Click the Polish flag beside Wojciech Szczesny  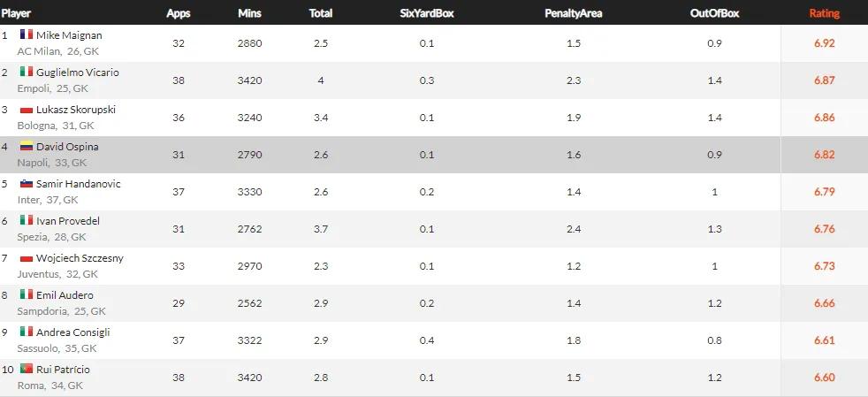[x=26, y=258]
